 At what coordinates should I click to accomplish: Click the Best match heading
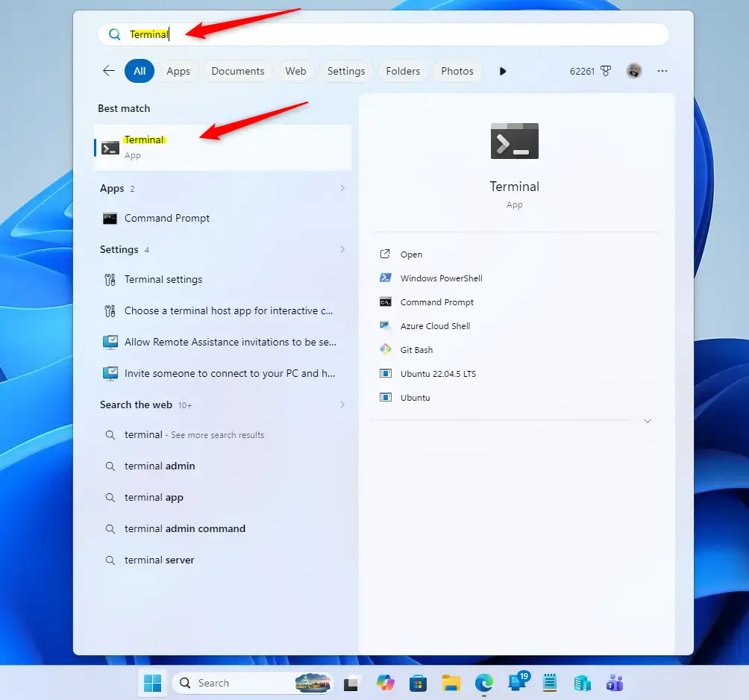[124, 108]
